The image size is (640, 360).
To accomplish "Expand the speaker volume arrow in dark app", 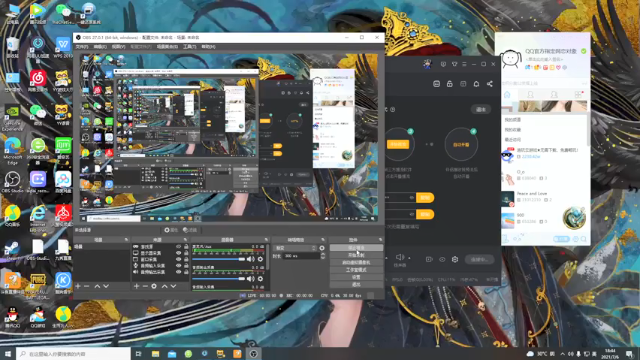I will pyautogui.click(x=409, y=258).
